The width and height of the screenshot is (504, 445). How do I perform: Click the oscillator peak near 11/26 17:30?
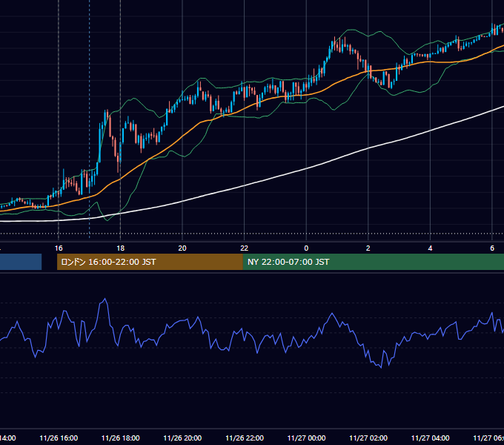point(105,299)
